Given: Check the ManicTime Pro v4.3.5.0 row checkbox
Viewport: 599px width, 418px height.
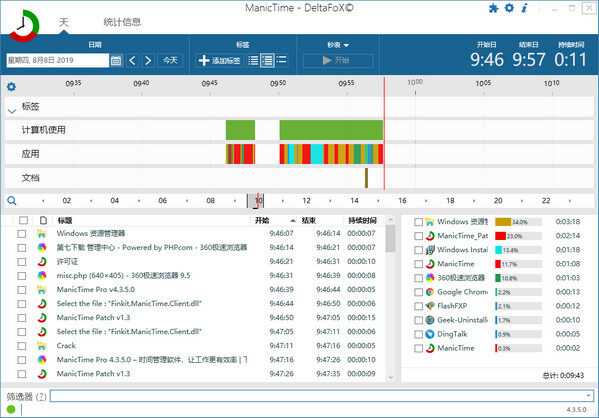Looking at the screenshot, I should [x=22, y=290].
